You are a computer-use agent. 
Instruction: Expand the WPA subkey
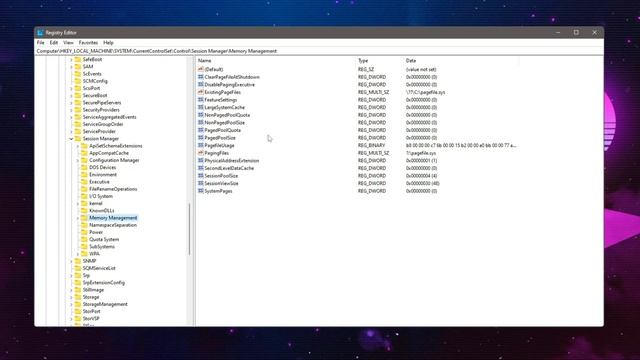tap(78, 254)
